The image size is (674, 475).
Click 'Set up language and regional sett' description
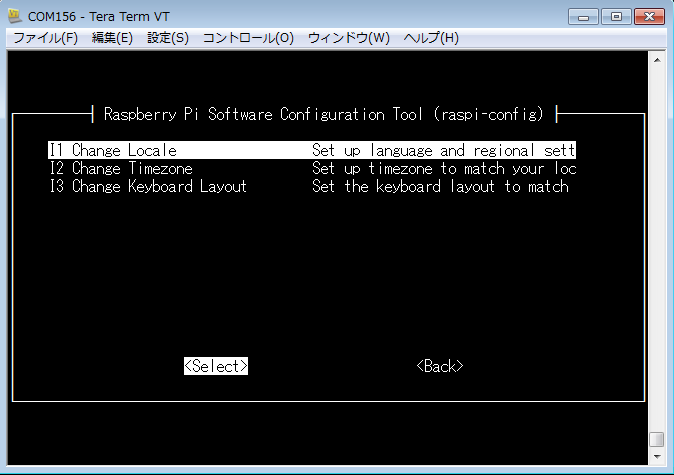click(444, 150)
